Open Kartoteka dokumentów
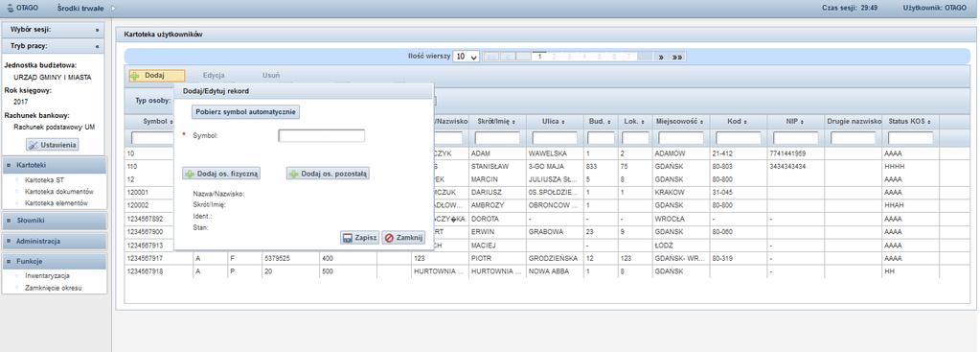Image resolution: width=980 pixels, height=352 pixels. [x=58, y=192]
